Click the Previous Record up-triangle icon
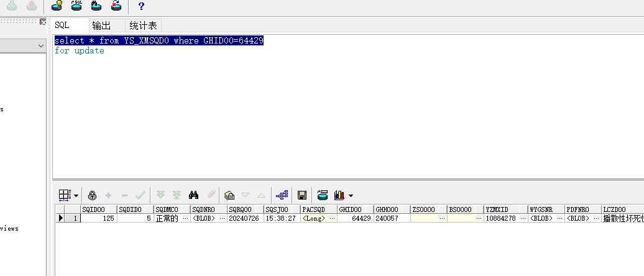This screenshot has width=644, height=276. (261, 195)
